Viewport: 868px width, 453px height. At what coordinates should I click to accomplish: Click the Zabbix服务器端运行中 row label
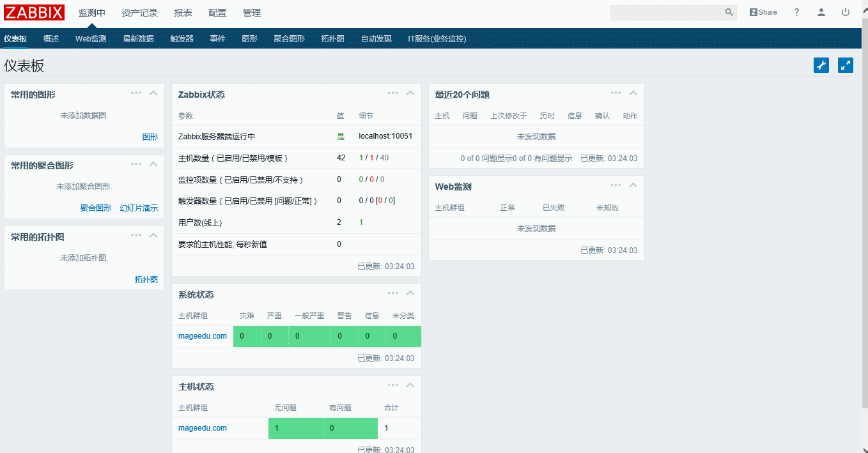tap(217, 137)
